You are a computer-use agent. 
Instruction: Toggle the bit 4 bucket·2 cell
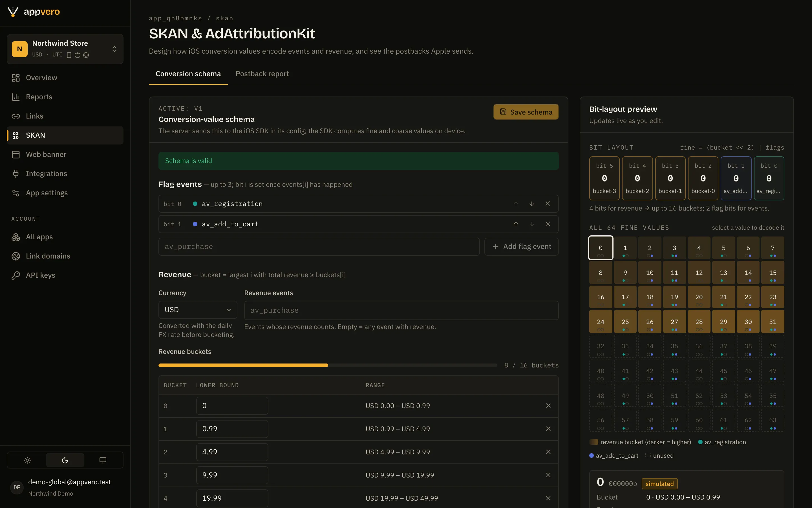(x=637, y=178)
